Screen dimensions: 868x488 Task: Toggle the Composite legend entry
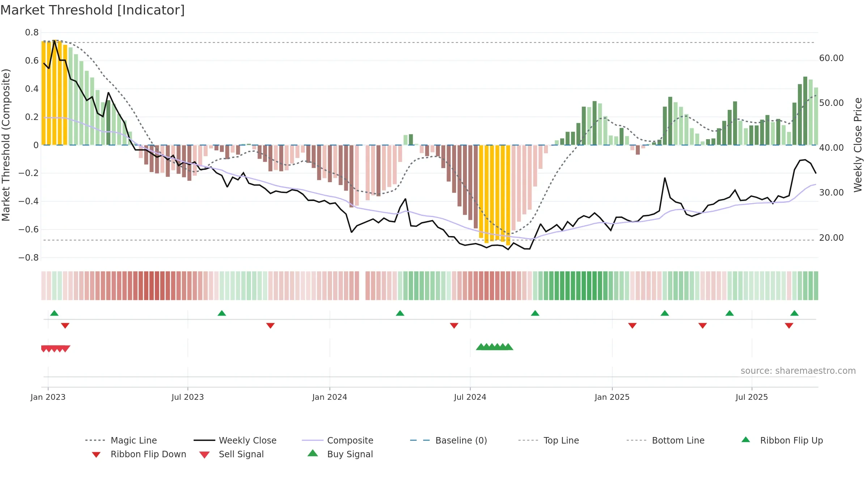[337, 440]
